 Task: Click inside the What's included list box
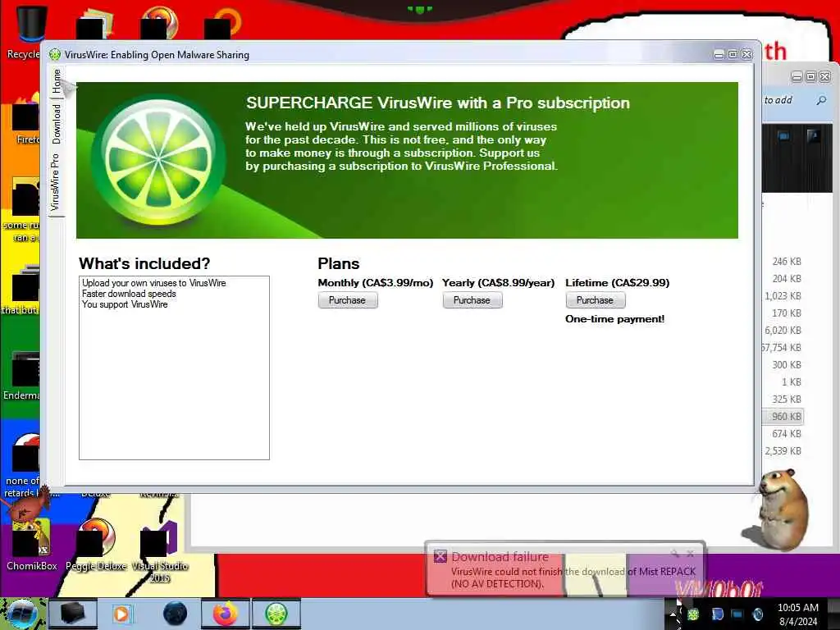[174, 367]
